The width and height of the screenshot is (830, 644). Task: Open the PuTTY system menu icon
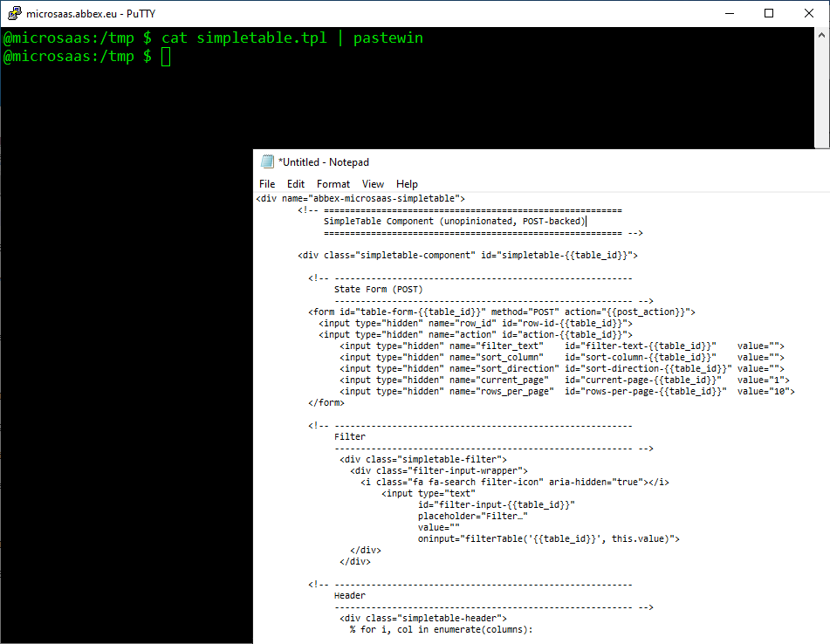pos(14,13)
